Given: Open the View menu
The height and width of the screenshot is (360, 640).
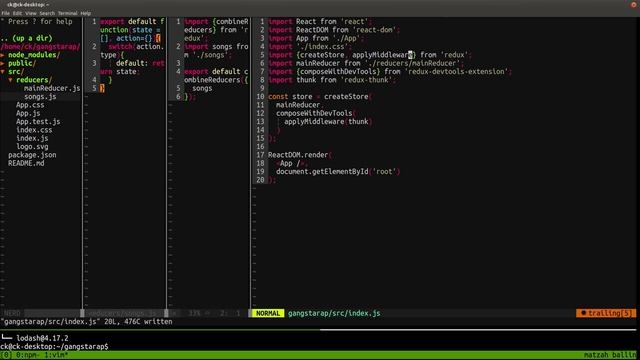Looking at the screenshot, I should pyautogui.click(x=31, y=13).
